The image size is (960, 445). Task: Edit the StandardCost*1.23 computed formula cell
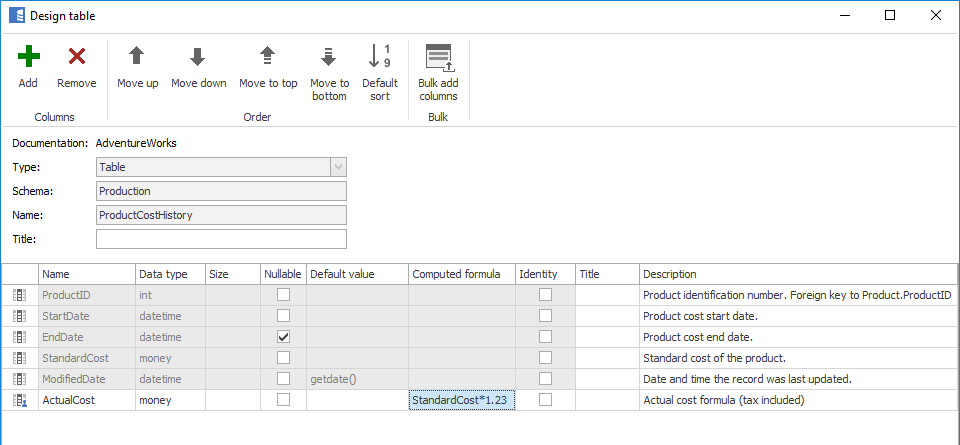[461, 400]
